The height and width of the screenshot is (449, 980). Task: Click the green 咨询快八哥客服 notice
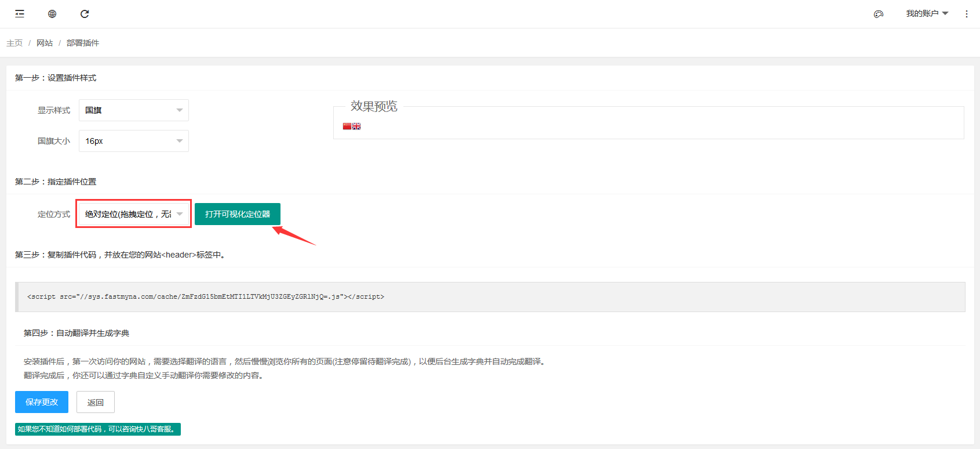[x=98, y=429]
